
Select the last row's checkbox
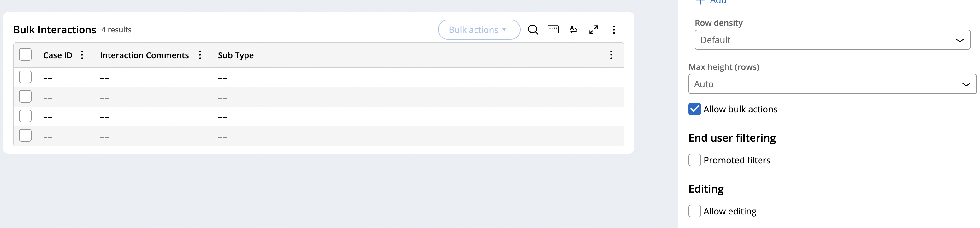(x=25, y=136)
